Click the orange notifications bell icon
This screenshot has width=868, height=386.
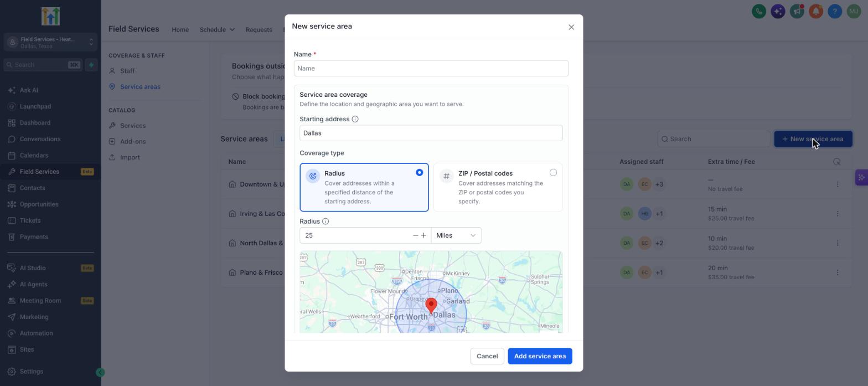(816, 11)
